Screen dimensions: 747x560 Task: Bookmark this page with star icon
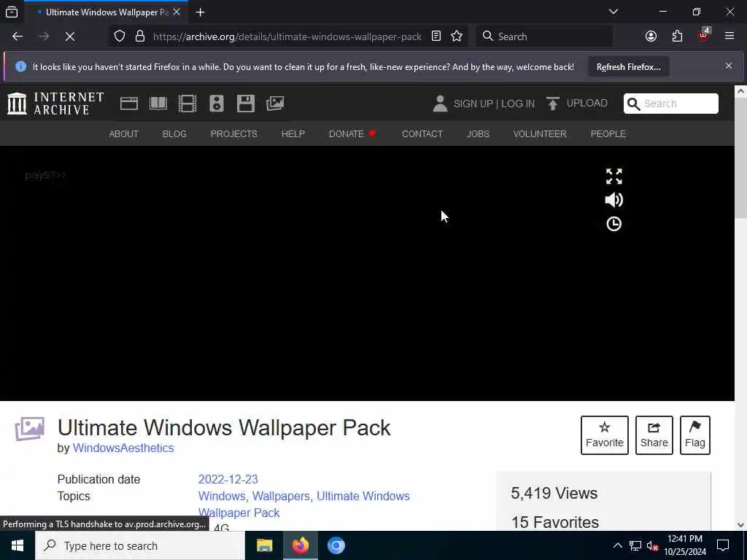(x=457, y=36)
